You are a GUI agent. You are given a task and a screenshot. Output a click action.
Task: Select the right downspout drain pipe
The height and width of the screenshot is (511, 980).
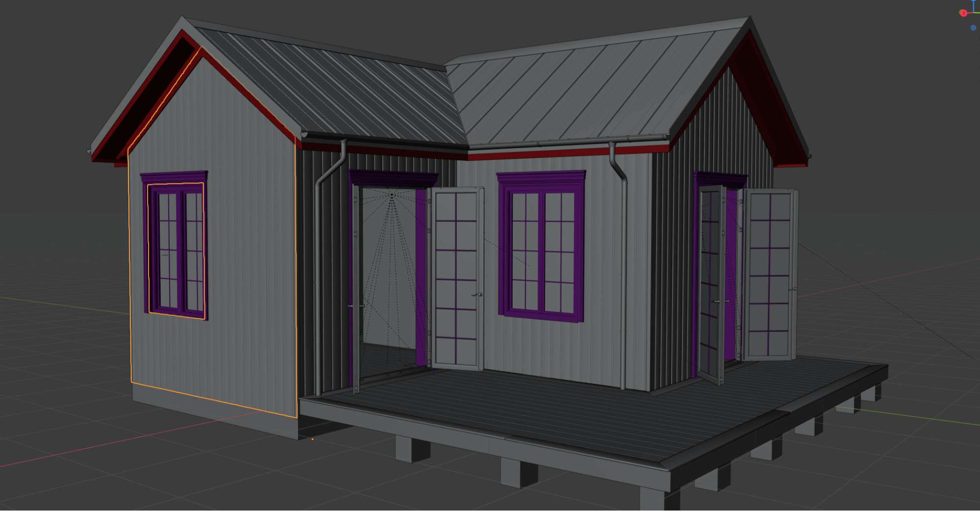click(623, 267)
